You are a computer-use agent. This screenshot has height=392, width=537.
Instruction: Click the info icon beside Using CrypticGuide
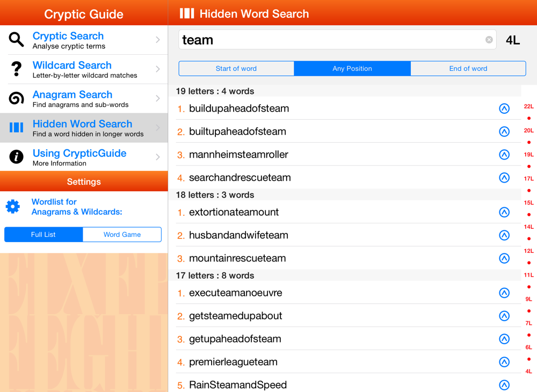click(16, 157)
